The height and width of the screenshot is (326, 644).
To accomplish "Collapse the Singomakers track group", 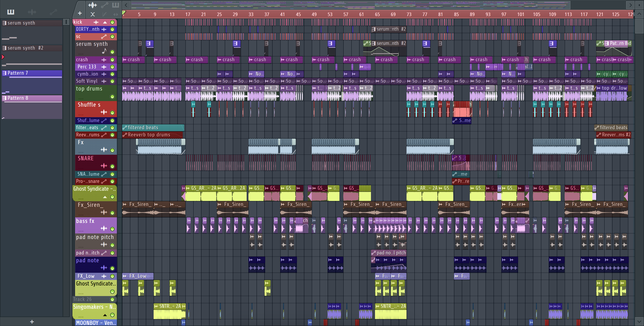I will pyautogui.click(x=105, y=315).
